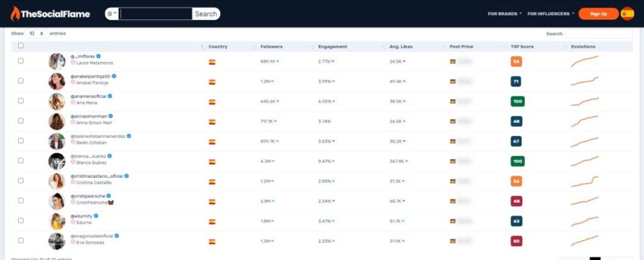Click 3.74% engagement for Anna Simon Marí
Screen dimensions: 644x260
[324, 122]
